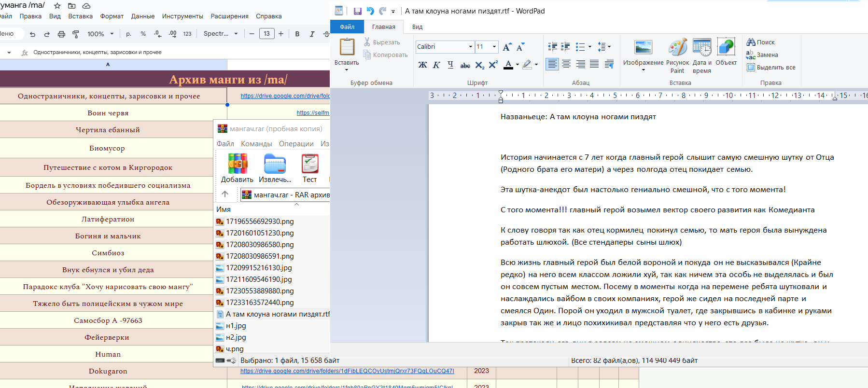Click the Извлечь icon in WinRAR

coord(275,164)
